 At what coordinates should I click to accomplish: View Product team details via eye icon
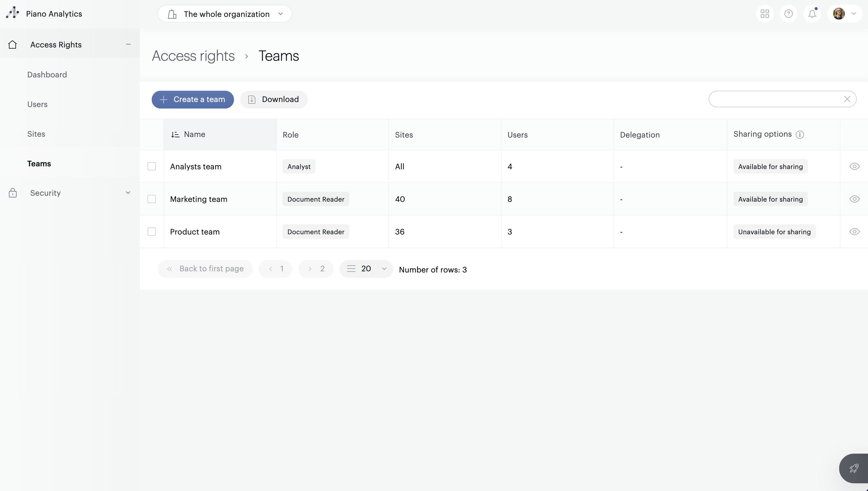(x=854, y=232)
